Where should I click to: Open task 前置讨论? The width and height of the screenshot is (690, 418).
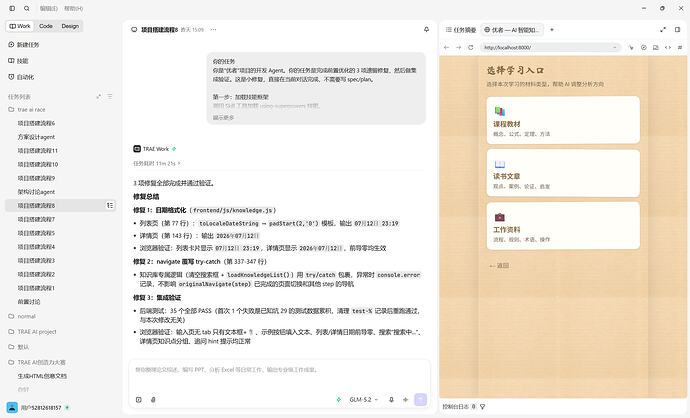coord(29,302)
